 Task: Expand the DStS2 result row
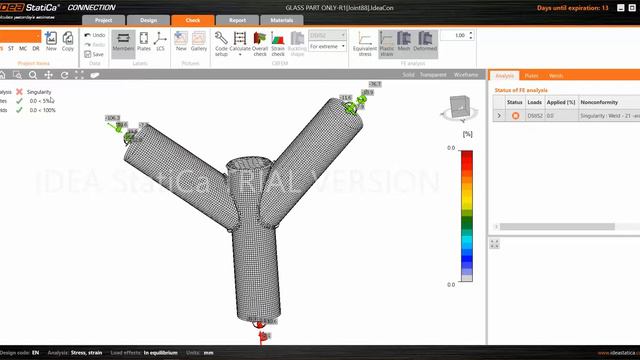point(499,116)
